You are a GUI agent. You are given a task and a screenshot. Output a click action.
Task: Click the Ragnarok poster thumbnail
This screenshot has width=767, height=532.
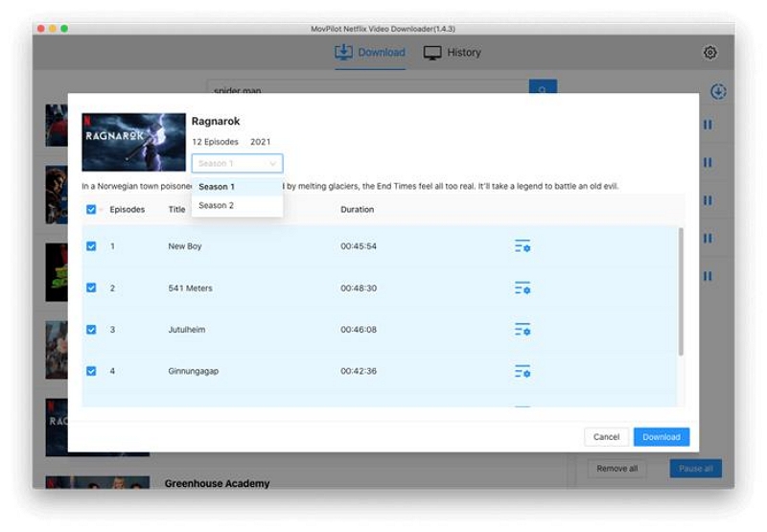coord(133,142)
